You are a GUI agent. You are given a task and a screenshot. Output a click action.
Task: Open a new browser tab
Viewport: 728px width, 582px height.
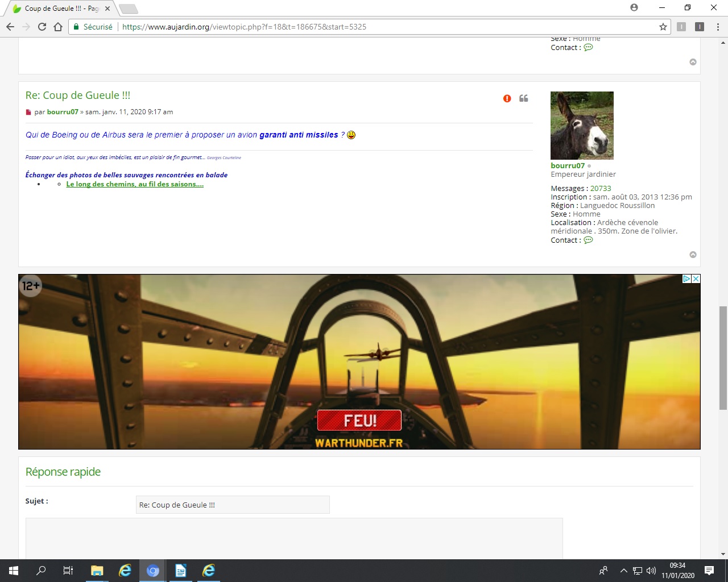point(129,9)
